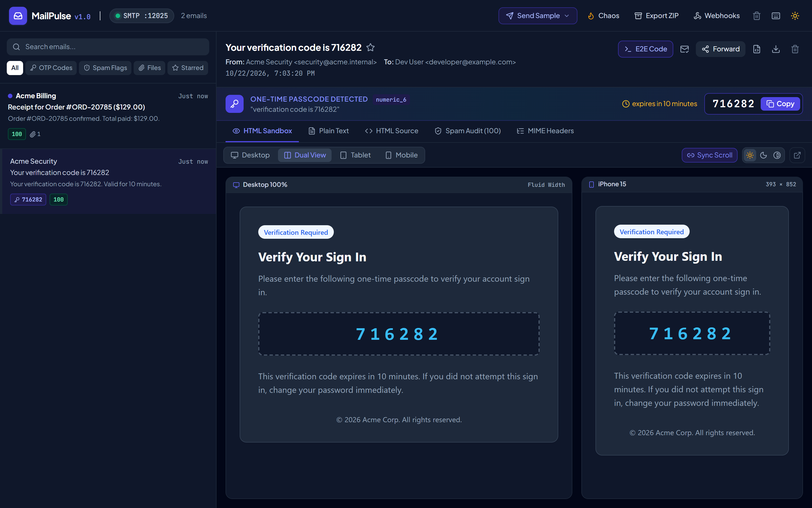Toggle app theme with the sun icon in header
Viewport: 812px width, 508px height.
click(795, 16)
